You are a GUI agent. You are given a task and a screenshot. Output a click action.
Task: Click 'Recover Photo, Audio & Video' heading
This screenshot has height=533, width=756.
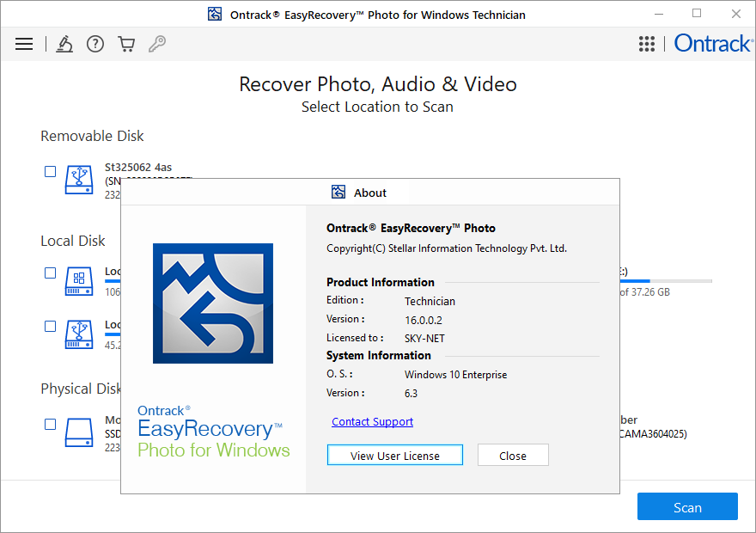pos(378,84)
